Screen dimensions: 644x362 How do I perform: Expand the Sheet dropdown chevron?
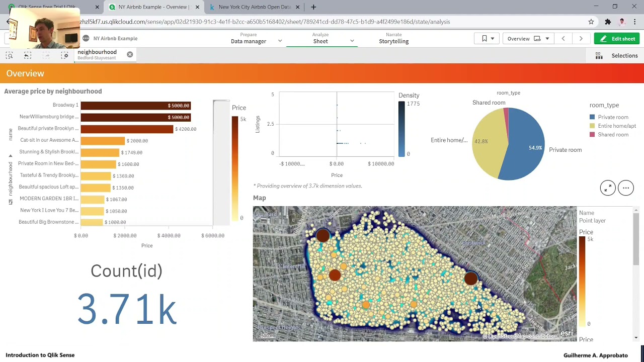[x=352, y=41]
